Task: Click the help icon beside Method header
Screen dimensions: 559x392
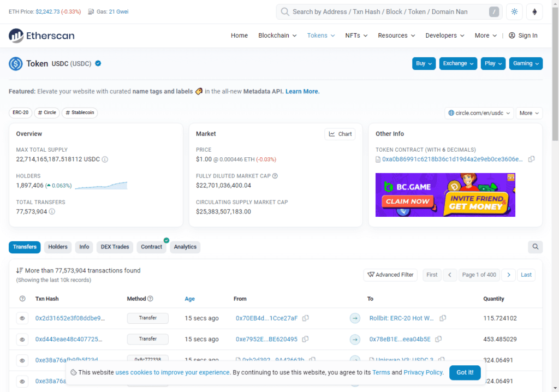Action: 150,299
